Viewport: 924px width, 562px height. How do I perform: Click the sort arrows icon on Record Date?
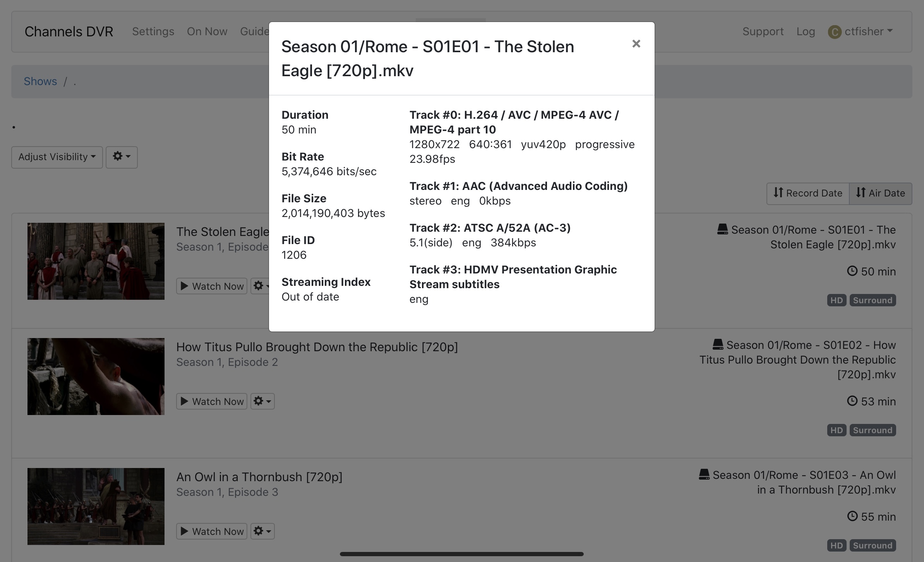778,193
